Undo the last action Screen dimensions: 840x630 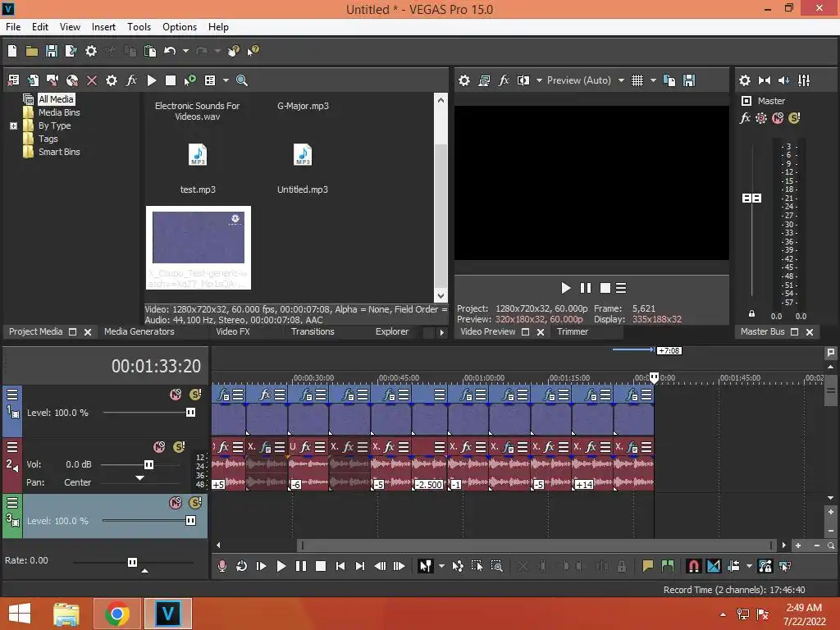tap(170, 51)
